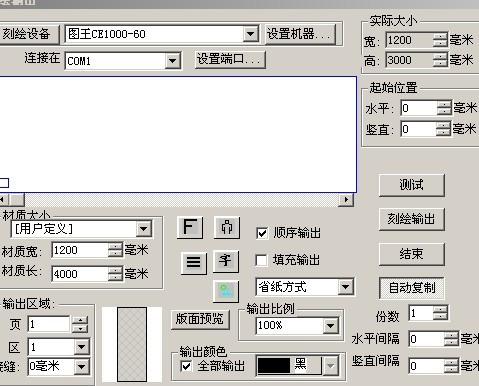Click the white plot preview canvas
Image resolution: width=479 pixels, height=386 pixels.
(x=178, y=135)
